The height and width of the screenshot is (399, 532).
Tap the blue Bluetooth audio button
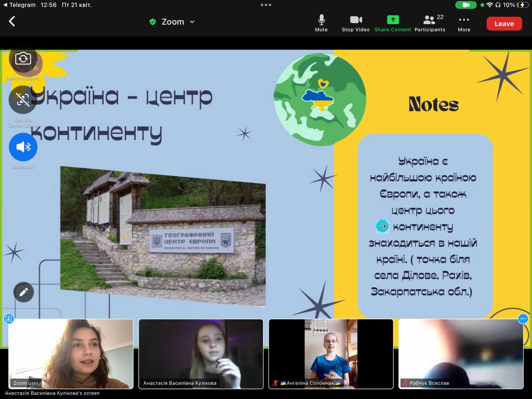(x=23, y=147)
